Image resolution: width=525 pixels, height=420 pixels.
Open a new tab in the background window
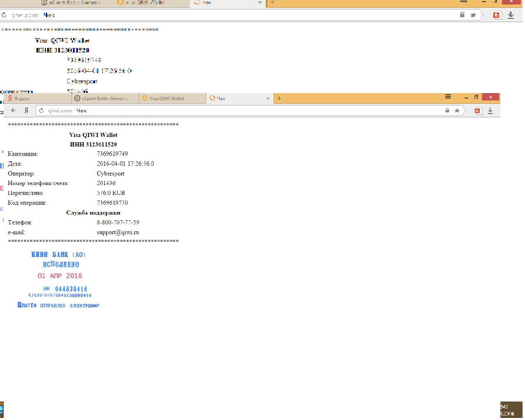click(x=272, y=2)
